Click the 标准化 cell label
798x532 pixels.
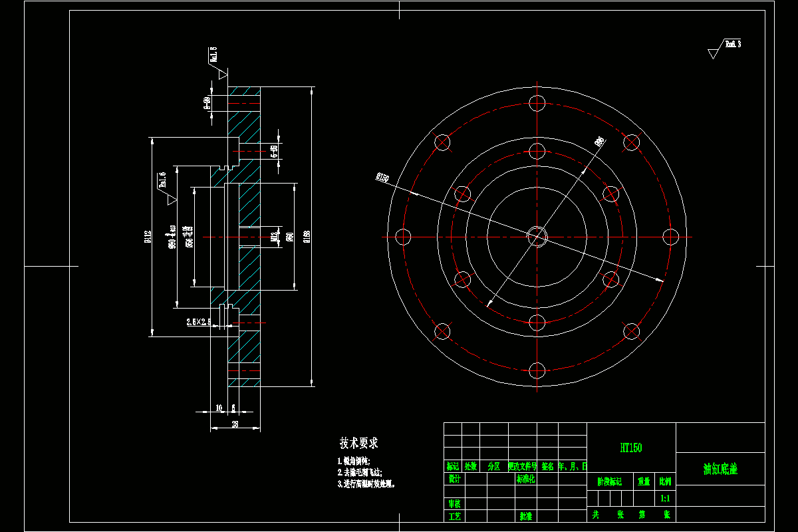pyautogui.click(x=526, y=478)
